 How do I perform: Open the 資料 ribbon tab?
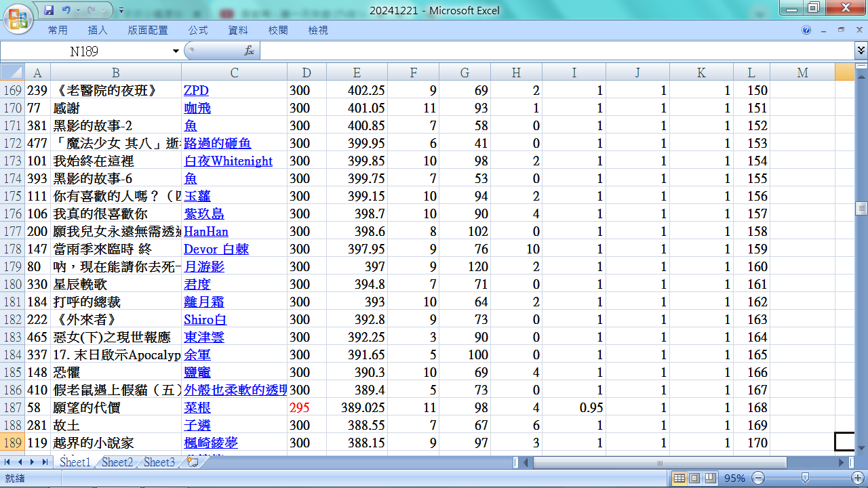tap(238, 30)
